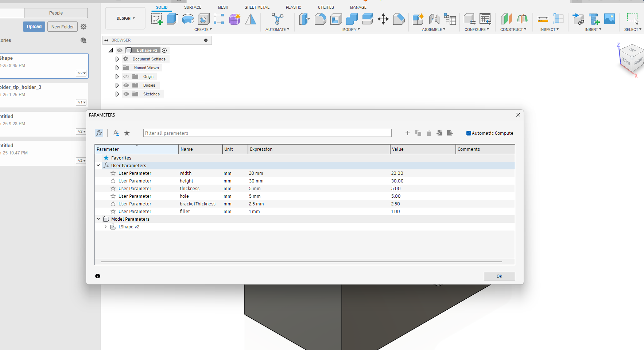The height and width of the screenshot is (350, 644).
Task: Click the Export parameters icon
Action: 450,133
